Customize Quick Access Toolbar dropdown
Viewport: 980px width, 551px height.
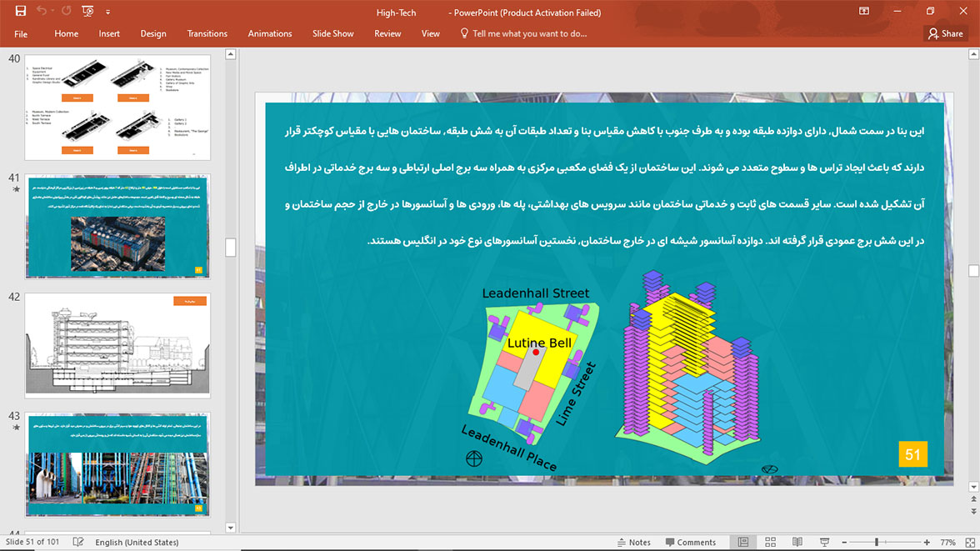click(x=107, y=12)
